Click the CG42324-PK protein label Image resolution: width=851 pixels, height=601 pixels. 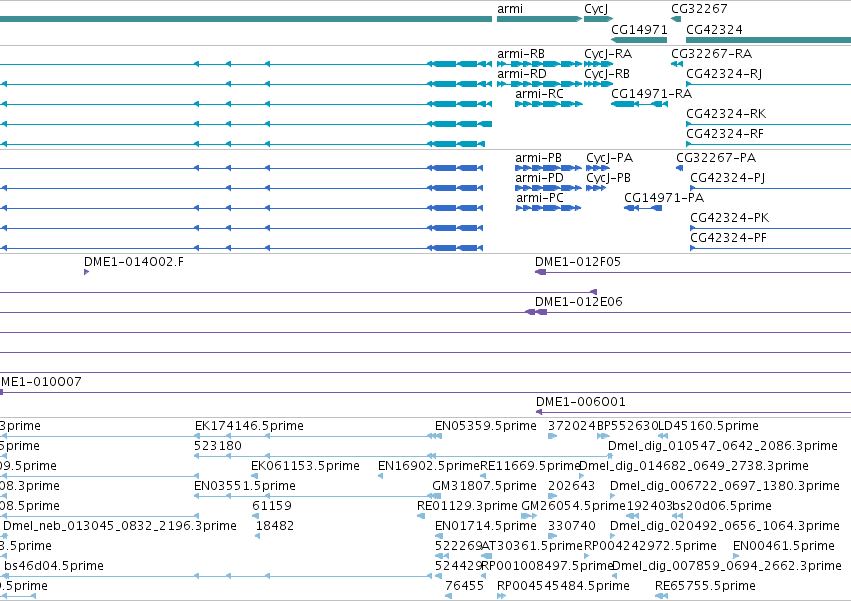point(730,218)
